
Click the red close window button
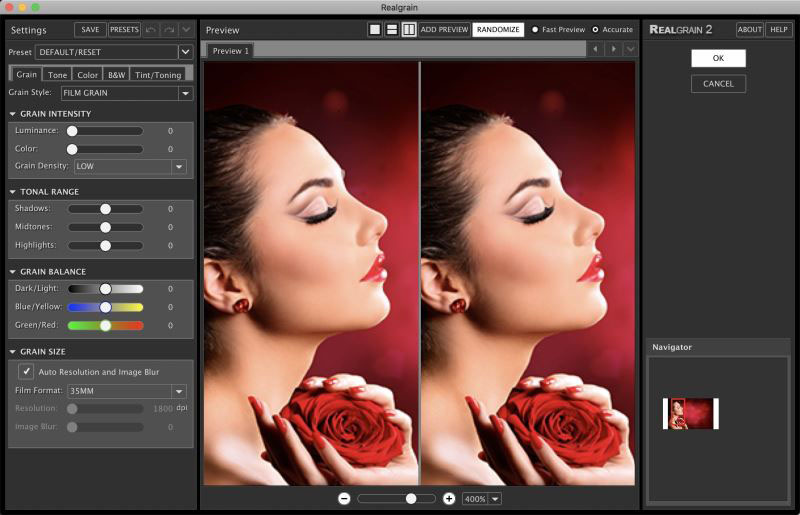(x=9, y=7)
